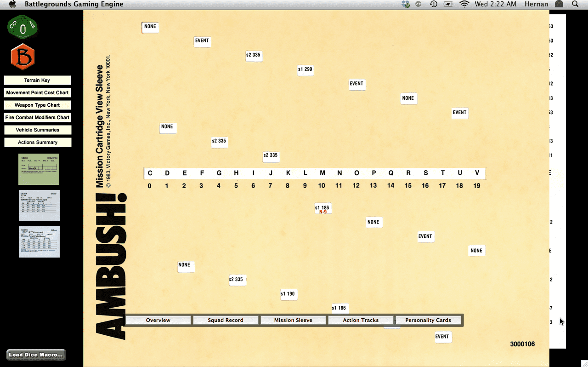Open the Load Dice Macro dropdown
This screenshot has width=588, height=367.
tap(36, 355)
